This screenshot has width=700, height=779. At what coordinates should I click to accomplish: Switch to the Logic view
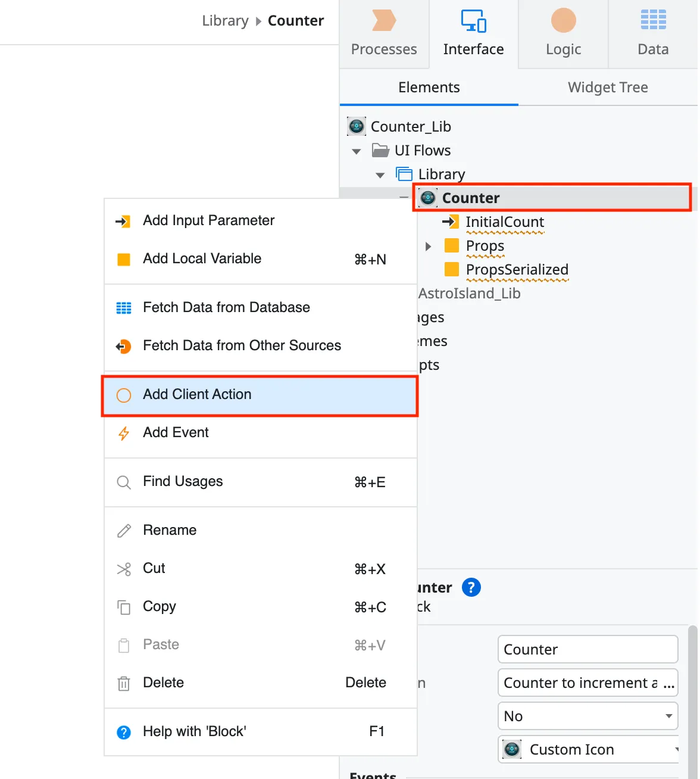[x=562, y=33]
